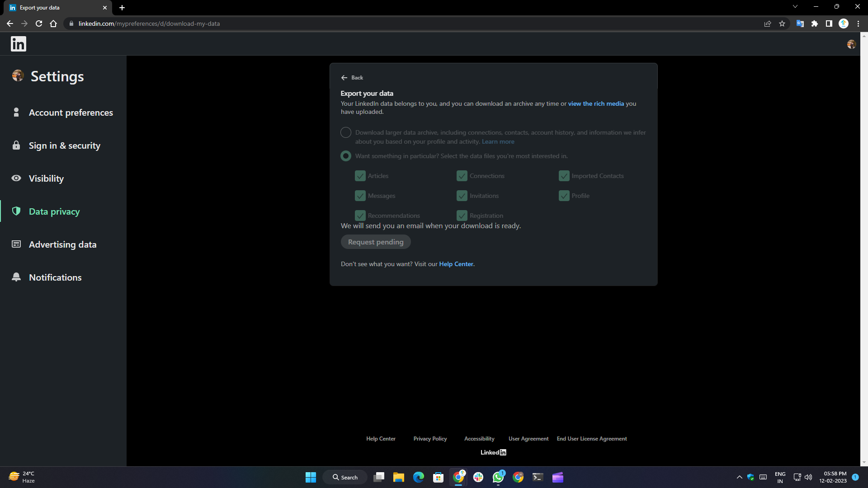Show hidden system tray icons
This screenshot has width=868, height=488.
[x=740, y=477]
